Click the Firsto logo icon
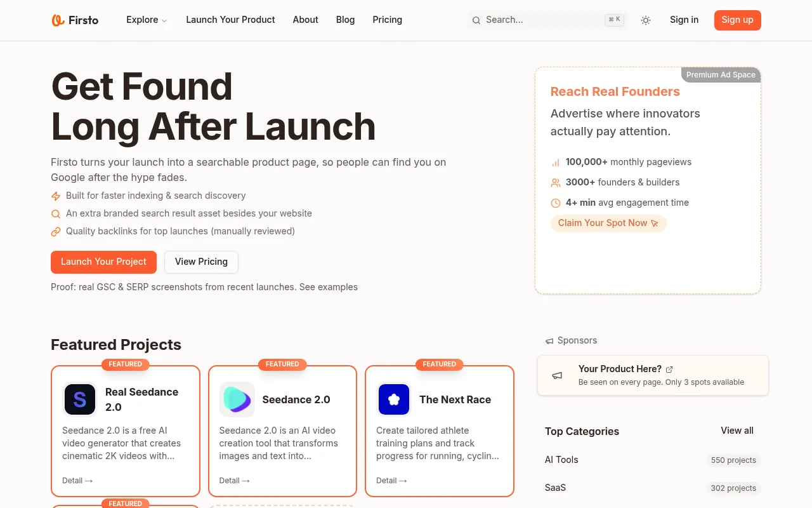The width and height of the screenshot is (812, 508). click(x=58, y=20)
